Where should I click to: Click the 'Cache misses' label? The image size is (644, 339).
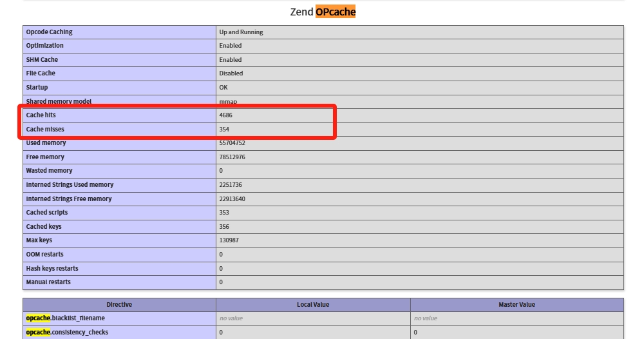click(x=45, y=129)
